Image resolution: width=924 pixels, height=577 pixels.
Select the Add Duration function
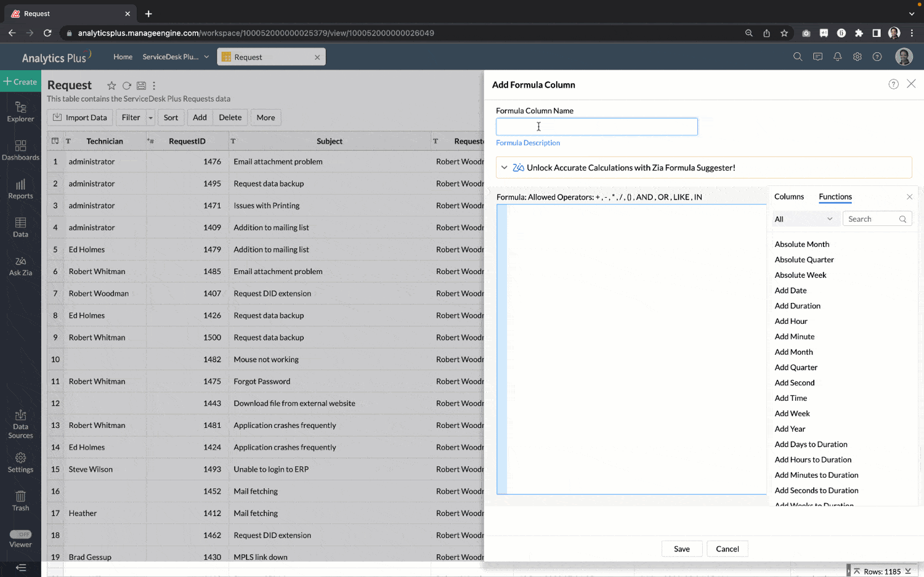coord(797,306)
